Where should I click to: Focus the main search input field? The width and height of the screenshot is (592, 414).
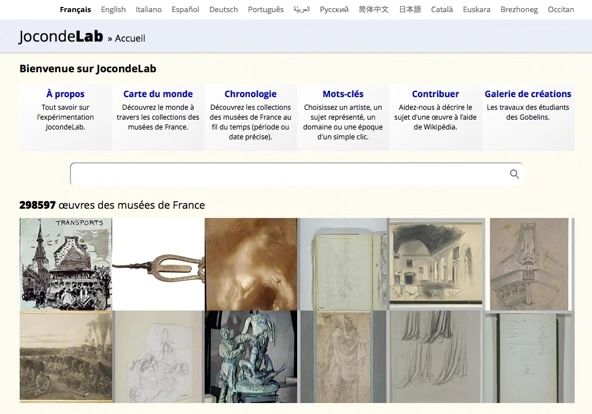[296, 174]
